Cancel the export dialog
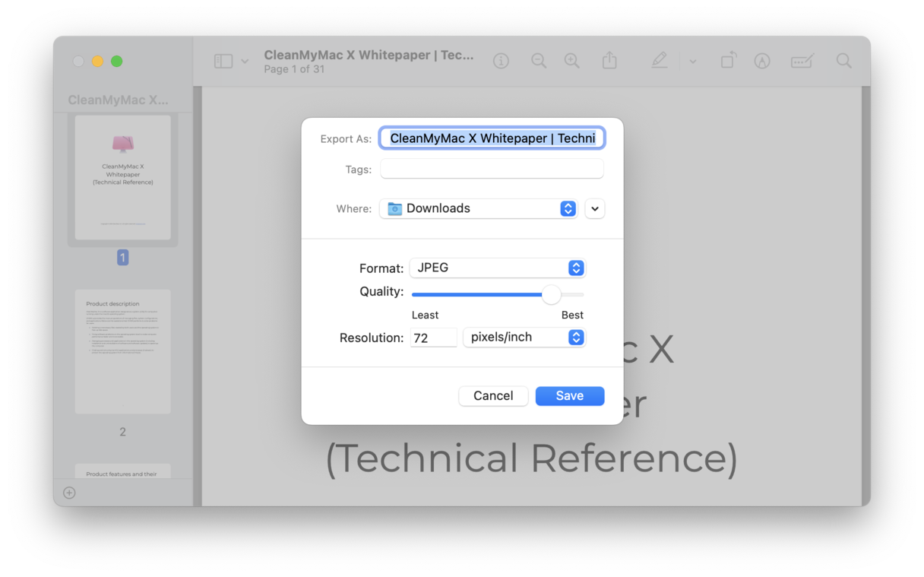Viewport: 924px width, 577px height. [493, 395]
